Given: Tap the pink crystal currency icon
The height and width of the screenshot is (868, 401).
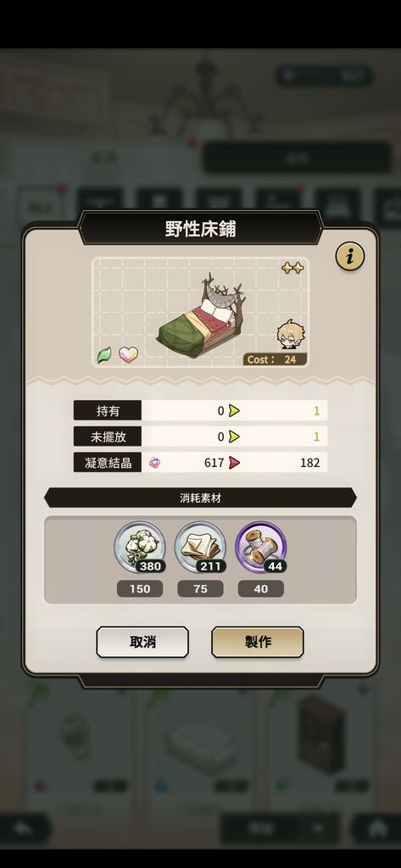Looking at the screenshot, I should tap(154, 462).
